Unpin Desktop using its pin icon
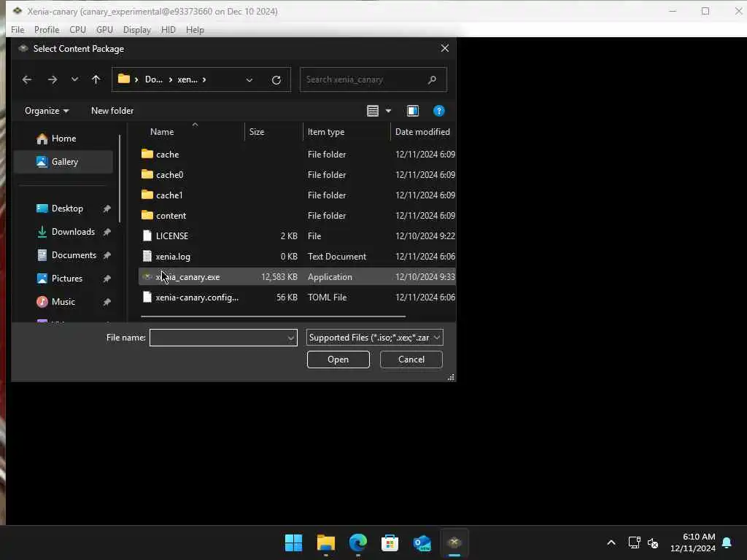This screenshot has height=560, width=747. point(107,209)
